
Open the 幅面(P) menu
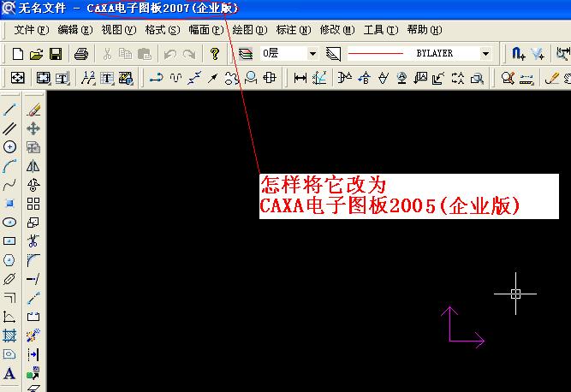click(x=206, y=30)
